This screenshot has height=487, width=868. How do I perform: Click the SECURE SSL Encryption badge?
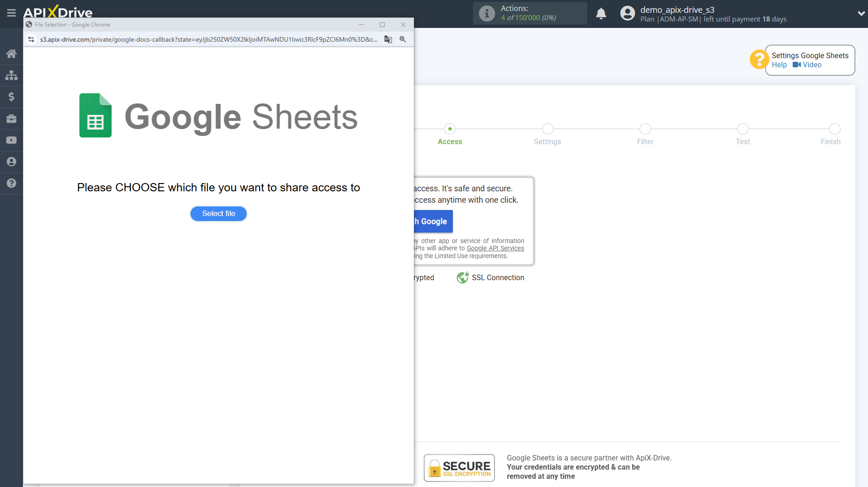(x=459, y=468)
